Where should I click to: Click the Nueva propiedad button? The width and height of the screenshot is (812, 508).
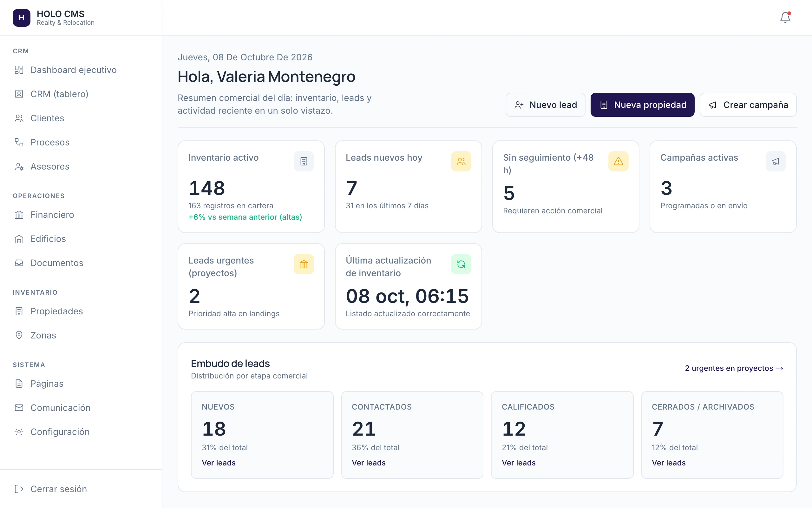tap(642, 105)
